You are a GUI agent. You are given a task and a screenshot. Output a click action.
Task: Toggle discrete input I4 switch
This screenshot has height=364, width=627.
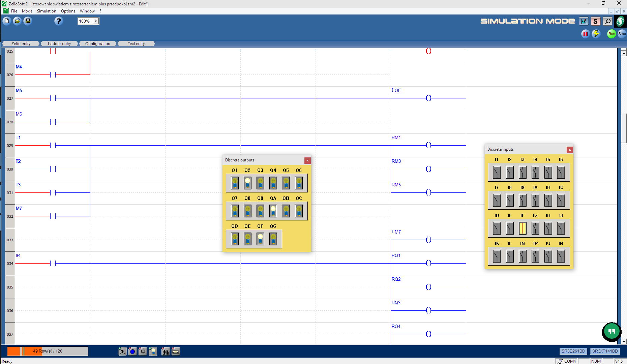[x=535, y=172]
